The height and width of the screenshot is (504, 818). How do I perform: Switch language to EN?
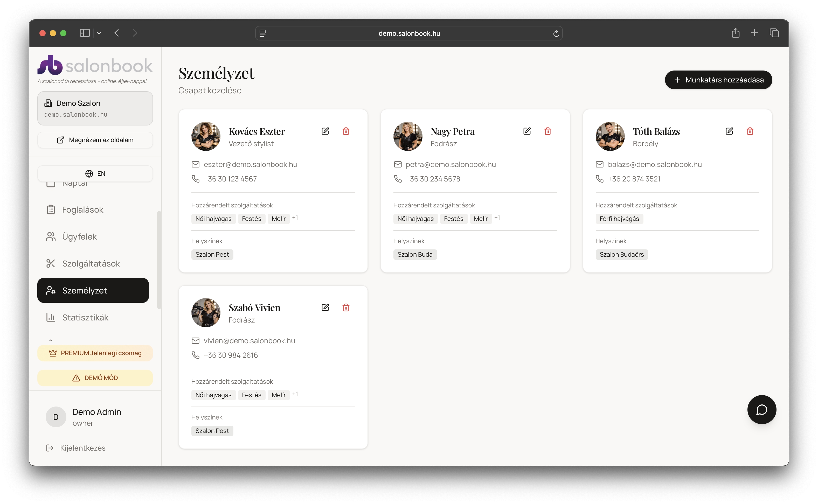point(95,174)
